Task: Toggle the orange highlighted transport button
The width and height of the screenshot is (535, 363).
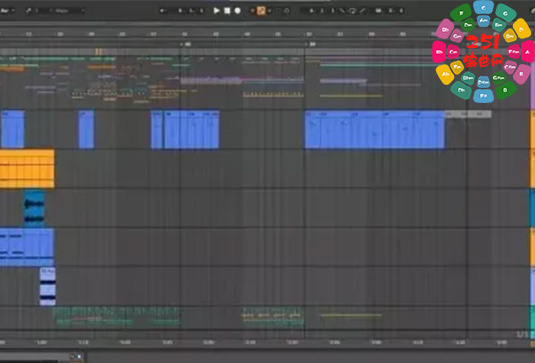Action: coord(261,11)
